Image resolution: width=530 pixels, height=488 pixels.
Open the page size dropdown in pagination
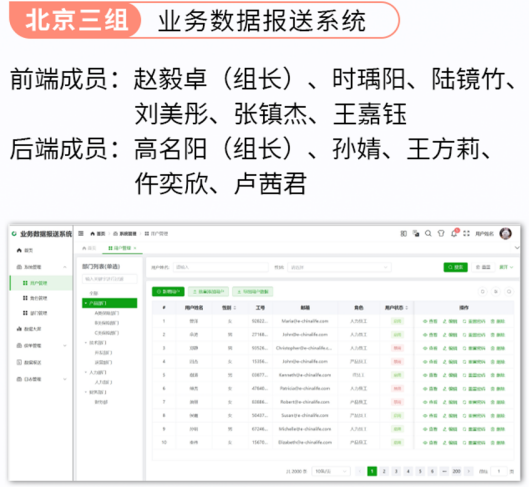pos(331,471)
